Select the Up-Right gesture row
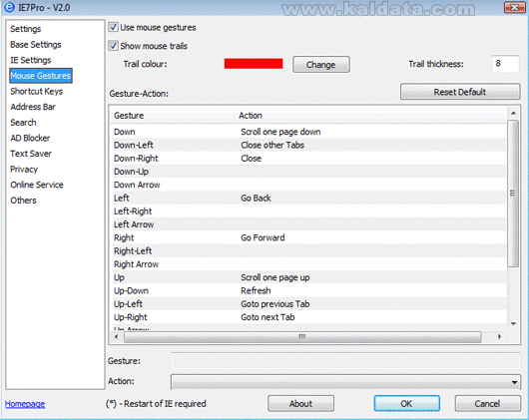Screen dimensions: 529x420 [x=308, y=317]
